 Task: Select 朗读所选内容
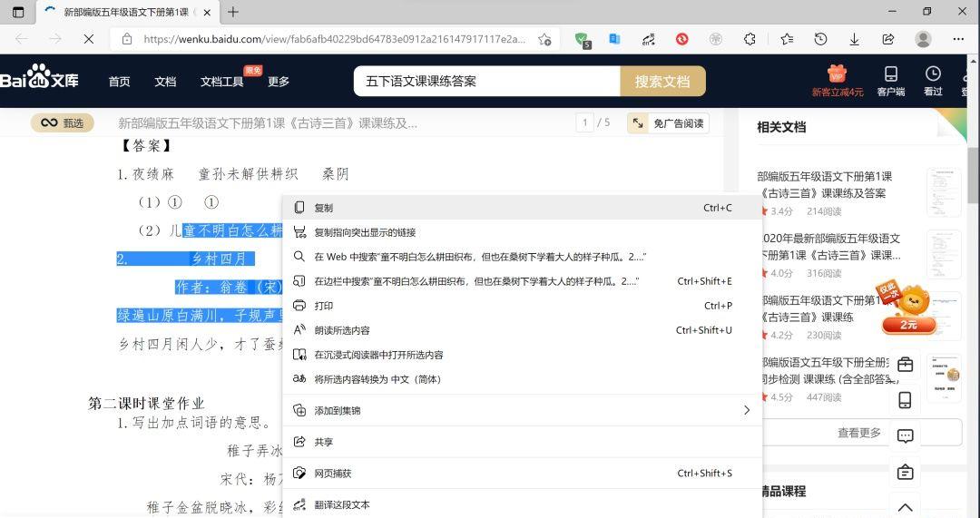523,330
